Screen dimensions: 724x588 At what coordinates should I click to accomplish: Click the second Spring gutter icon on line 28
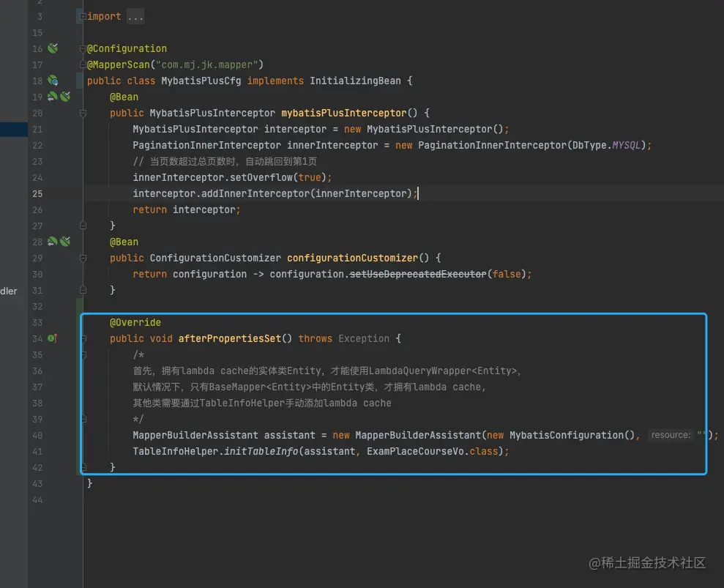(65, 242)
